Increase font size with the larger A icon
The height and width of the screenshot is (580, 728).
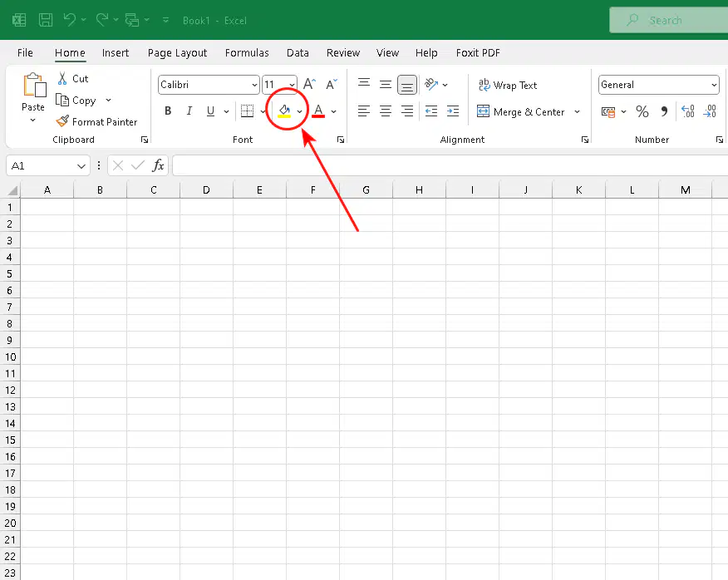click(x=309, y=84)
